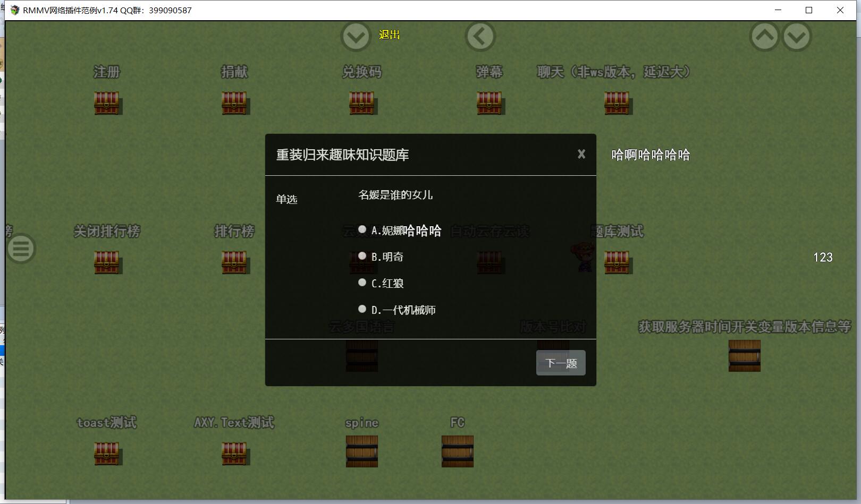Click the spine wooden crate
The height and width of the screenshot is (504, 861).
pos(362,451)
